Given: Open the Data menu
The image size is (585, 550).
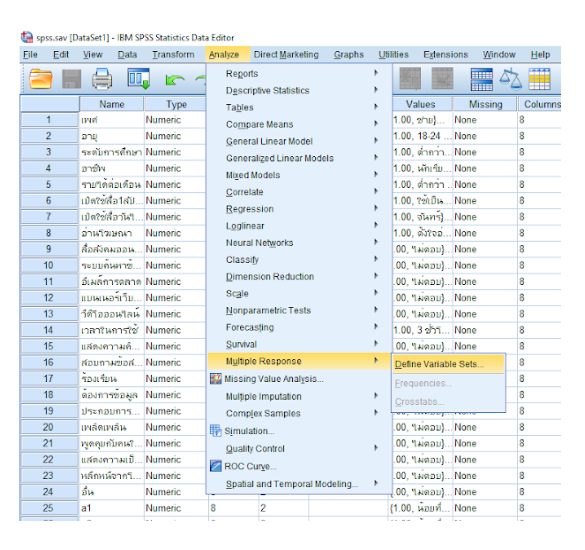Looking at the screenshot, I should tap(127, 54).
